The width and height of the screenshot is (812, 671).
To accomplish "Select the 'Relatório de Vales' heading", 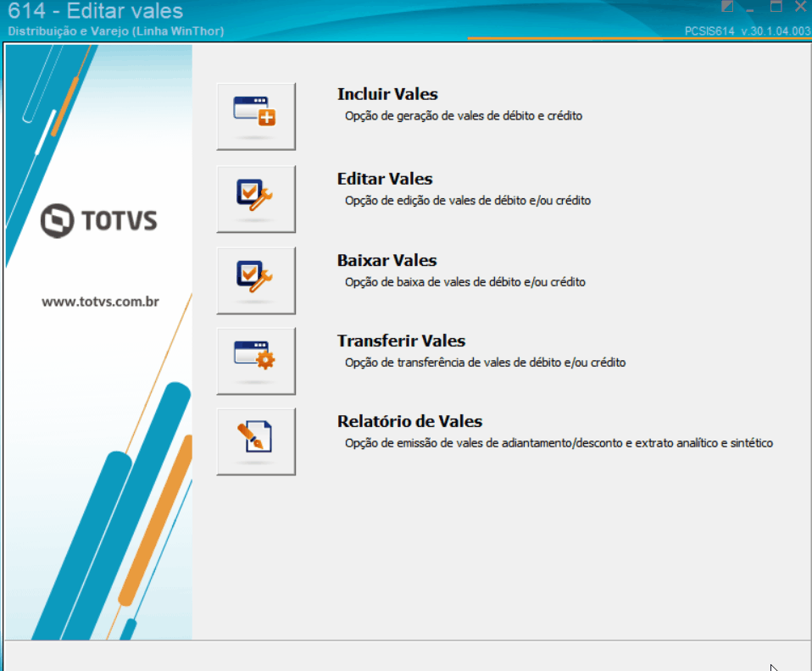I will (409, 421).
